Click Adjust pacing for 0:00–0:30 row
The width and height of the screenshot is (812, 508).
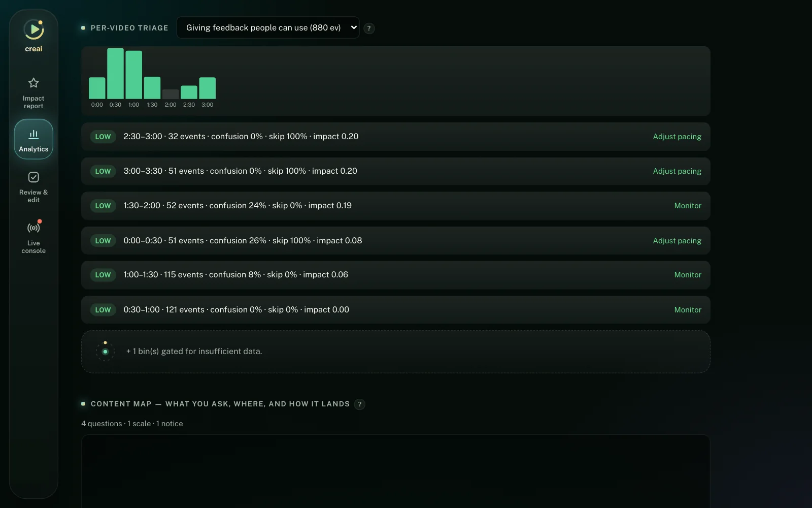pos(677,241)
